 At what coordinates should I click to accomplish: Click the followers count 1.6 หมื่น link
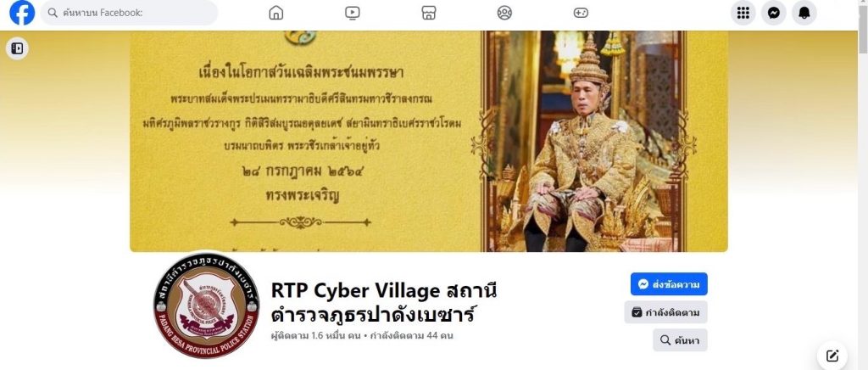316,336
